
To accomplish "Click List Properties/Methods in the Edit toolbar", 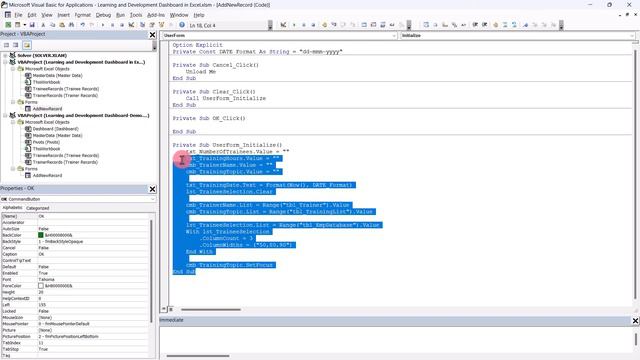I will tap(426, 25).
